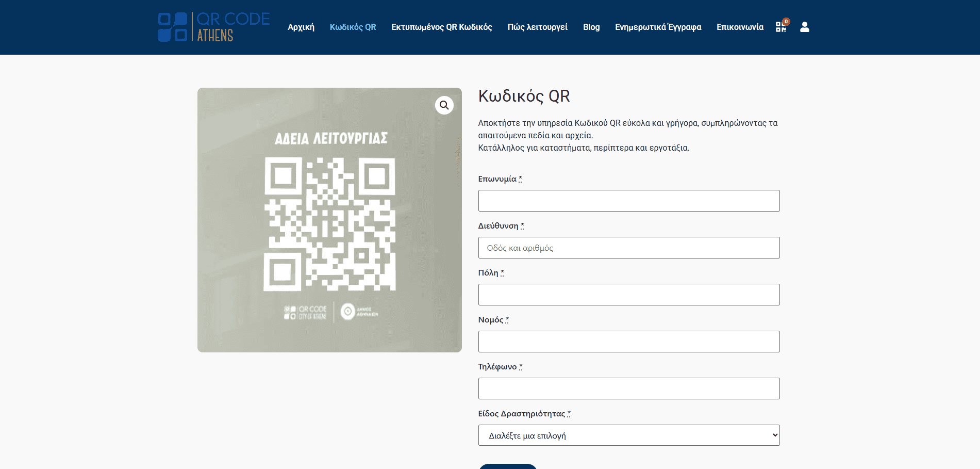Open Εκτυπωμένος QR Κωδικός page
The image size is (980, 469).
(x=441, y=27)
